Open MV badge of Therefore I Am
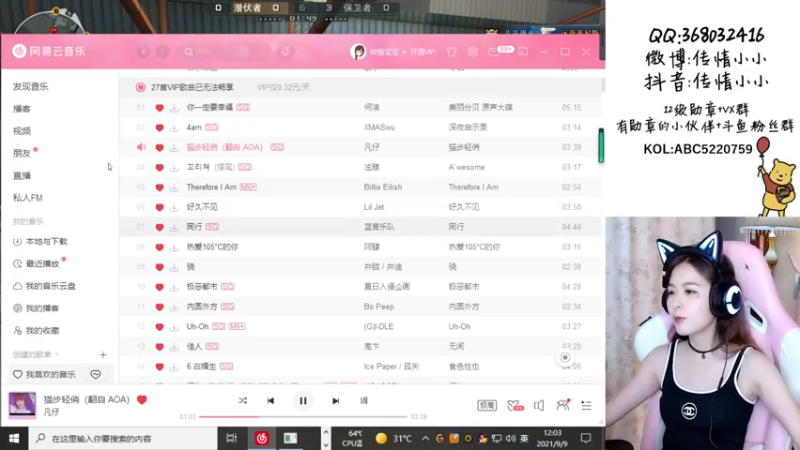 pyautogui.click(x=248, y=187)
